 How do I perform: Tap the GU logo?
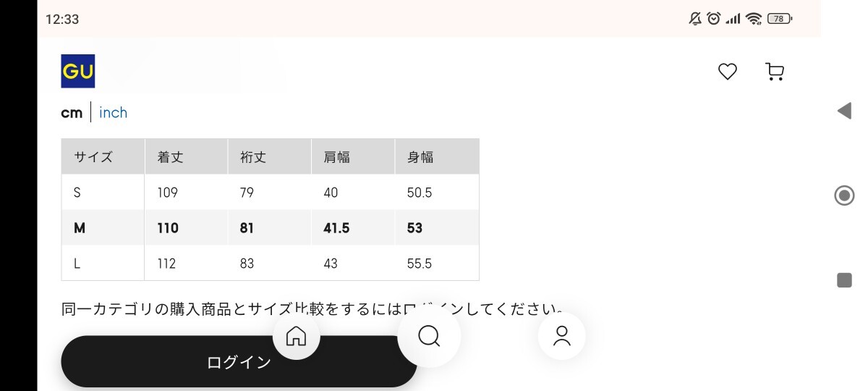point(77,71)
